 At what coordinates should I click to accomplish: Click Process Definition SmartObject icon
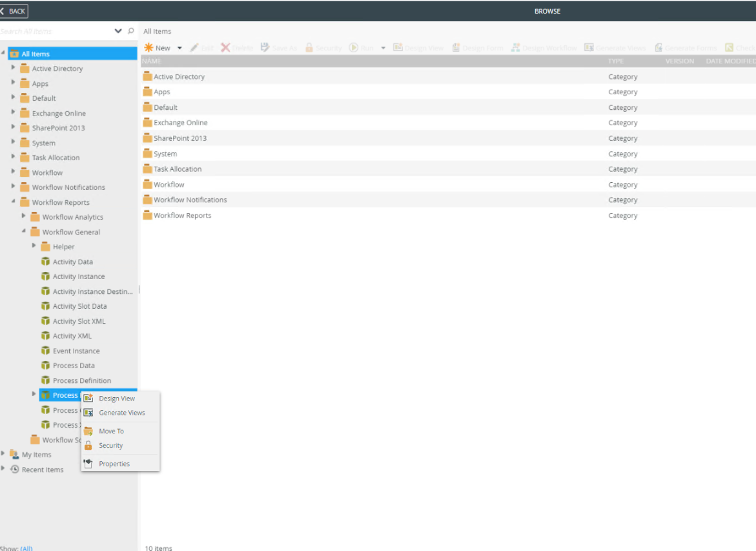(45, 380)
